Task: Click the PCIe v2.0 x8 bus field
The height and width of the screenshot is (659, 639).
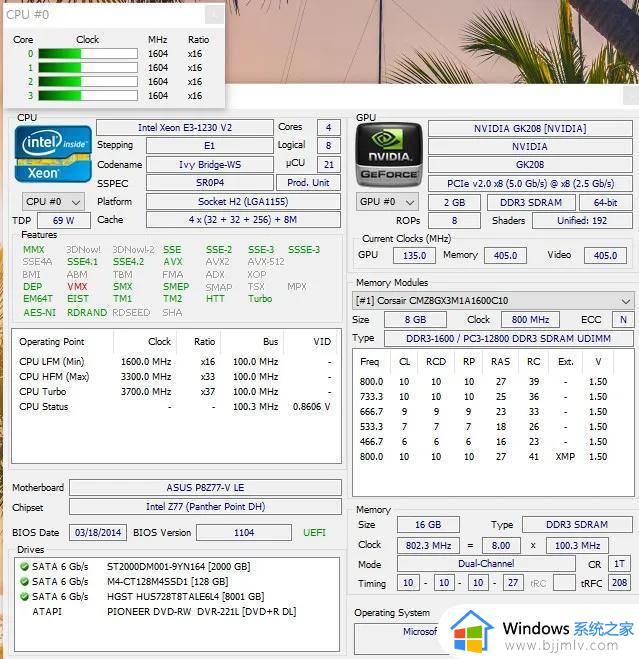Action: 530,184
